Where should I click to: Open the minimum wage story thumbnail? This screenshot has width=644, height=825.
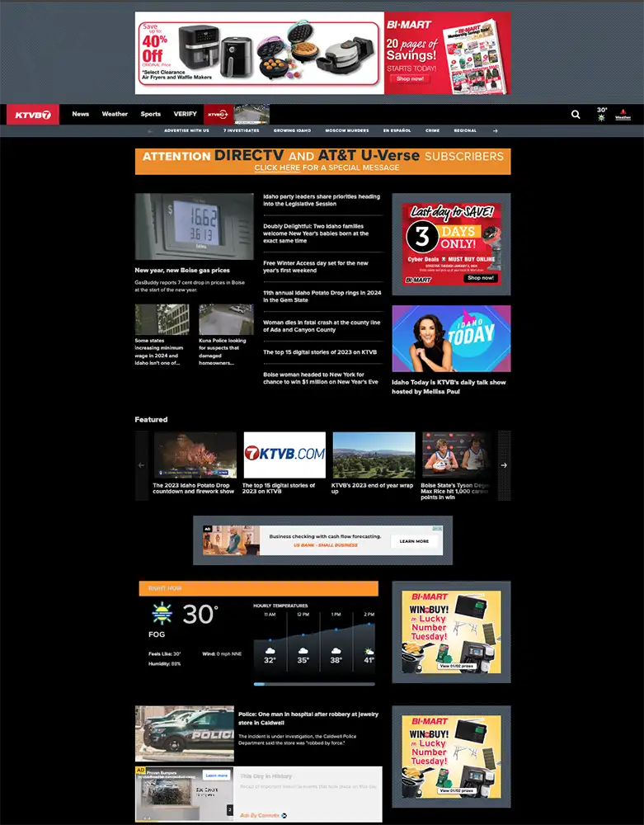pos(162,319)
